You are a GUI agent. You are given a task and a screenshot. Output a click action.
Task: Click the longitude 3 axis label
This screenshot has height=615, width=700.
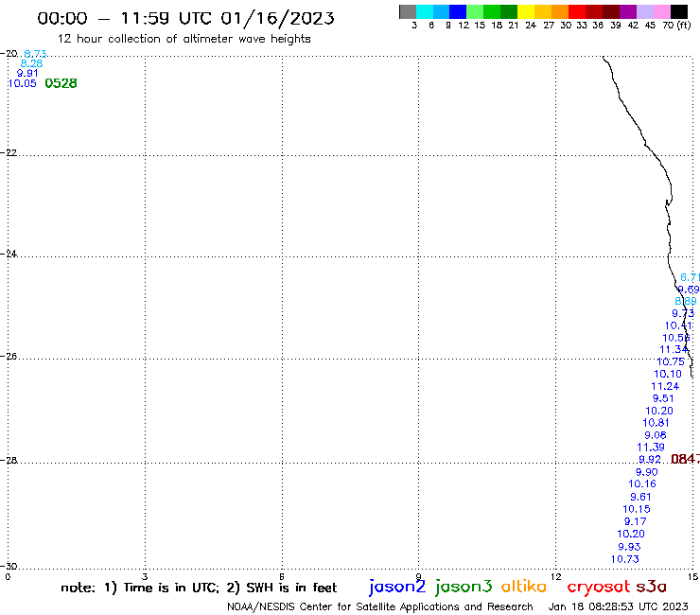[x=145, y=576]
